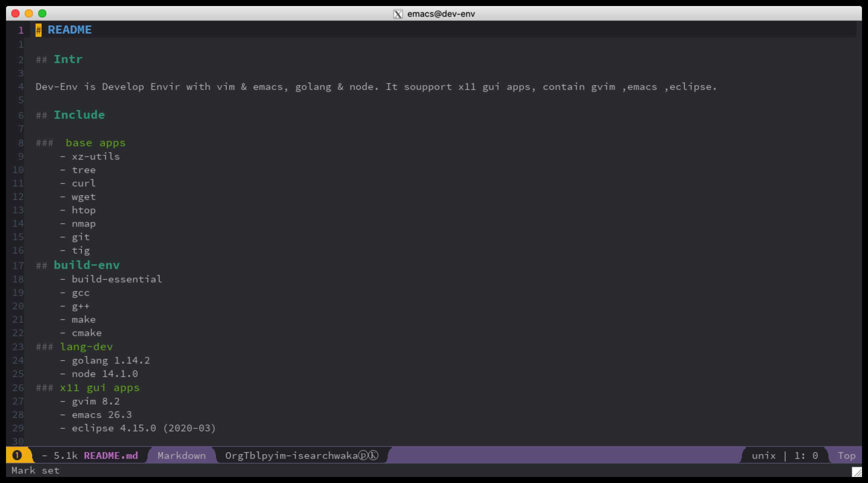Click the gcc list item
Image resolution: width=868 pixels, height=483 pixels.
[x=80, y=293]
